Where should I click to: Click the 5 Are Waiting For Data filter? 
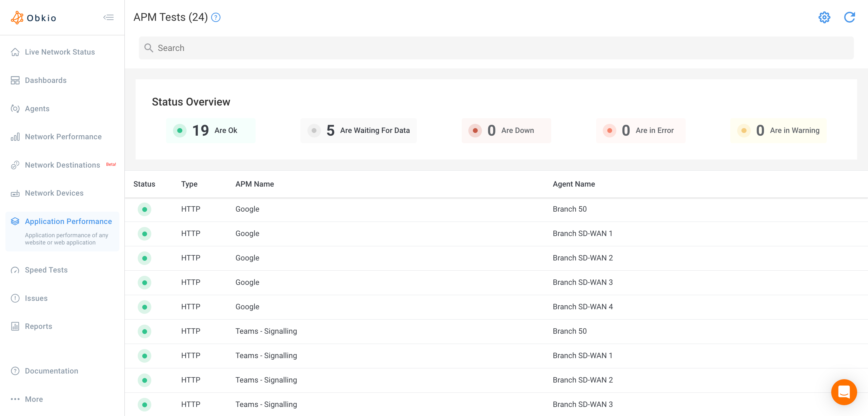(358, 131)
